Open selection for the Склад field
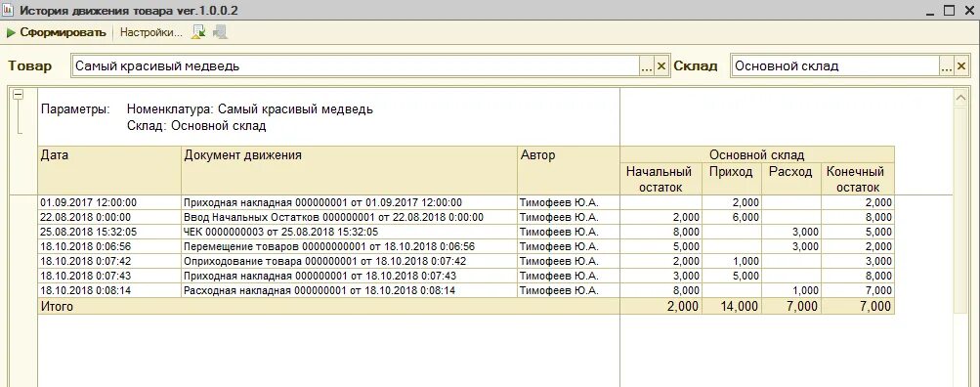Image resolution: width=980 pixels, height=387 pixels. click(946, 66)
